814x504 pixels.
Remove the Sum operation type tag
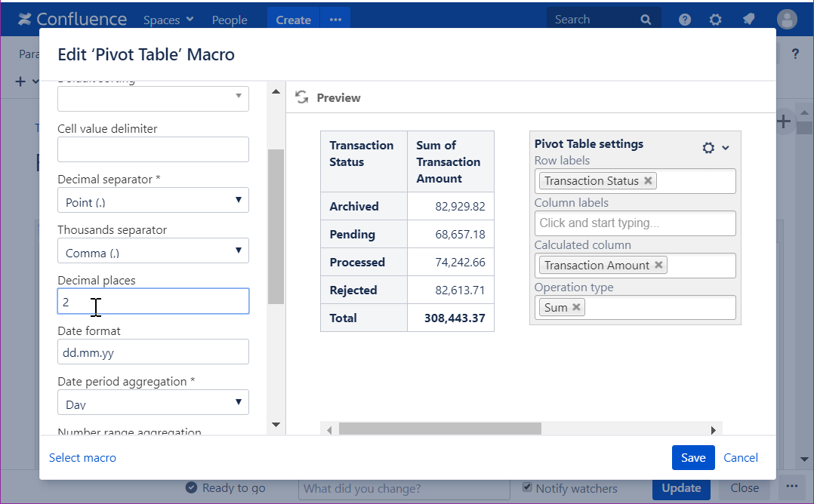pos(576,307)
